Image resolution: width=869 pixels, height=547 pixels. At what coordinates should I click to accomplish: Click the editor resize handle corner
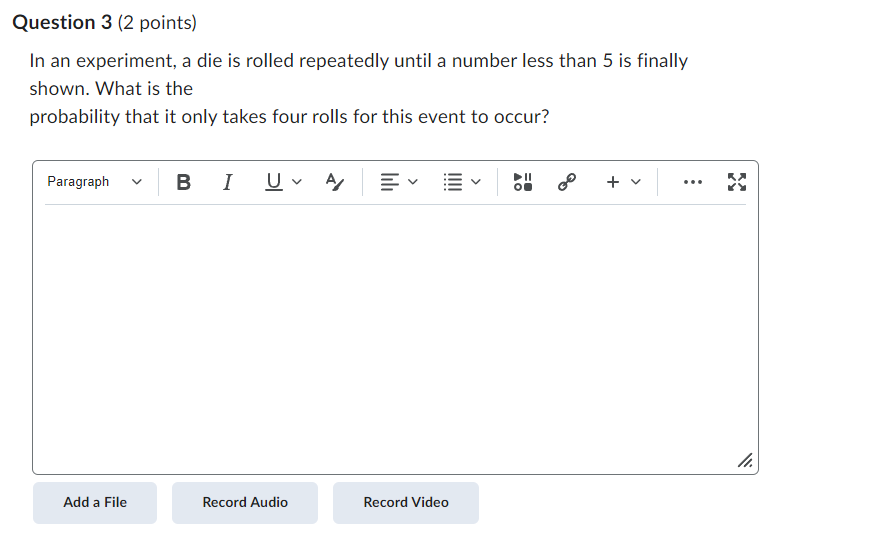pyautogui.click(x=745, y=461)
